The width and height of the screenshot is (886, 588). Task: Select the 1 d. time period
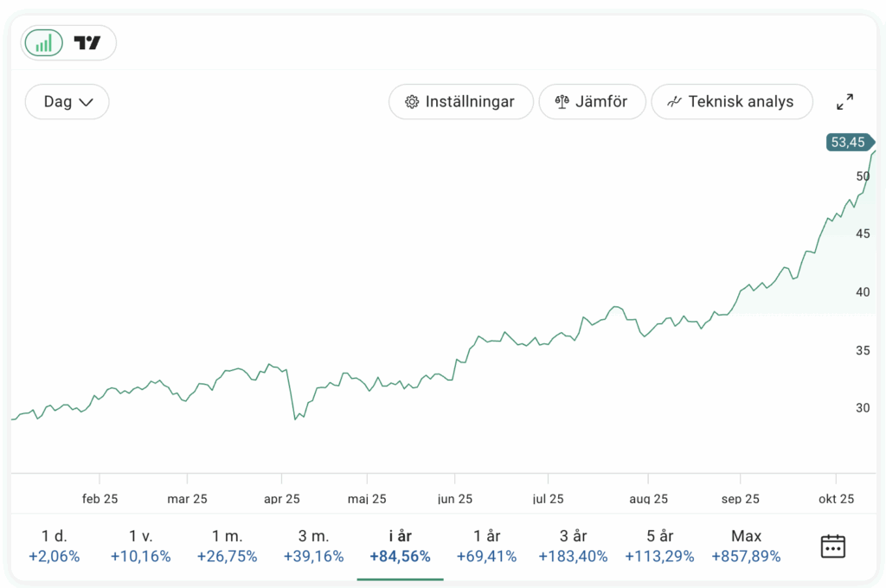(x=54, y=546)
